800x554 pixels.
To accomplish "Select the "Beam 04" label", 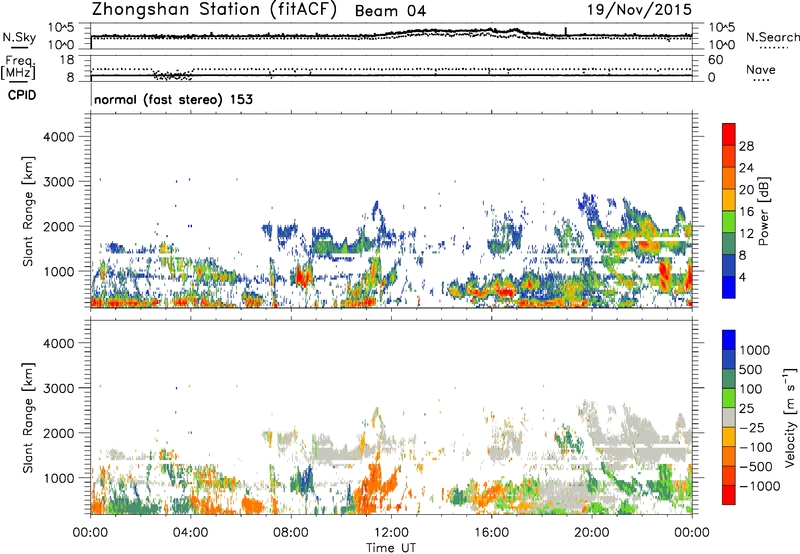I will tap(390, 11).
